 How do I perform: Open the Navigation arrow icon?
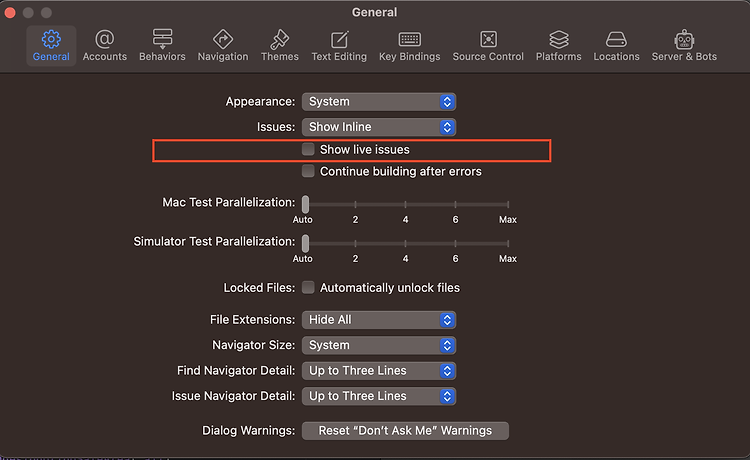click(223, 39)
